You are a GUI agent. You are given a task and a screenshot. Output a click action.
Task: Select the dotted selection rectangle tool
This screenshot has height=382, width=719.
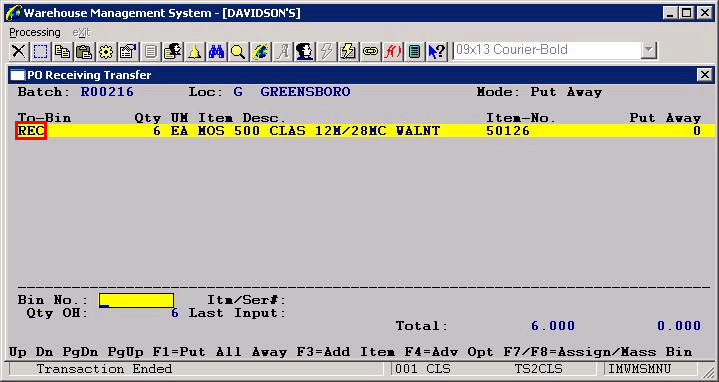[x=40, y=51]
